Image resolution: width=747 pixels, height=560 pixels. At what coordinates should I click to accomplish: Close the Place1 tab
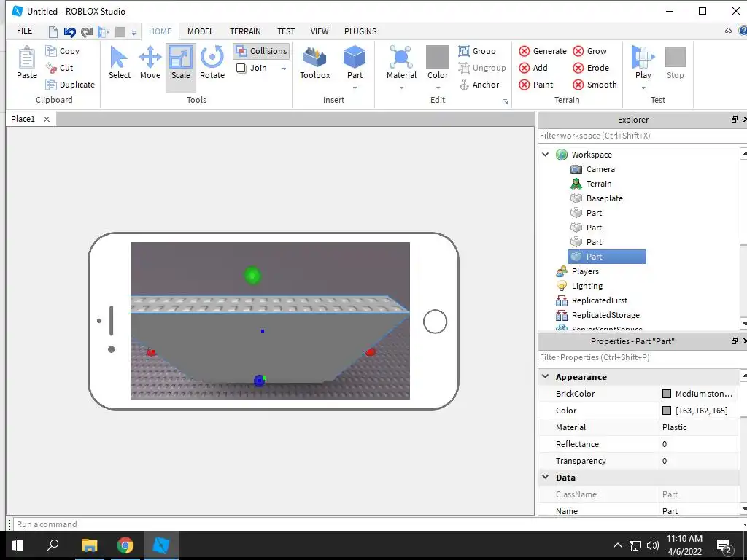coord(47,119)
